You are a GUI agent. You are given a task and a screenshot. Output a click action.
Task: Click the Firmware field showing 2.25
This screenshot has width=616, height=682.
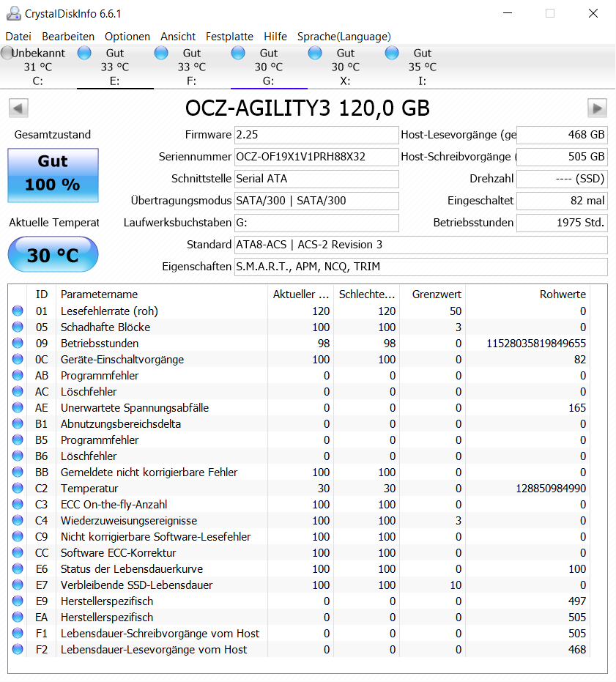316,135
